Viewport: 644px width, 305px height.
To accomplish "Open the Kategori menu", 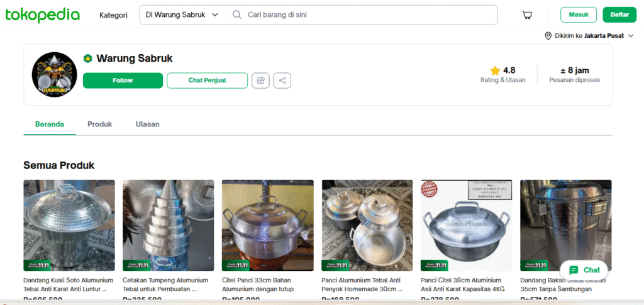I will [113, 15].
